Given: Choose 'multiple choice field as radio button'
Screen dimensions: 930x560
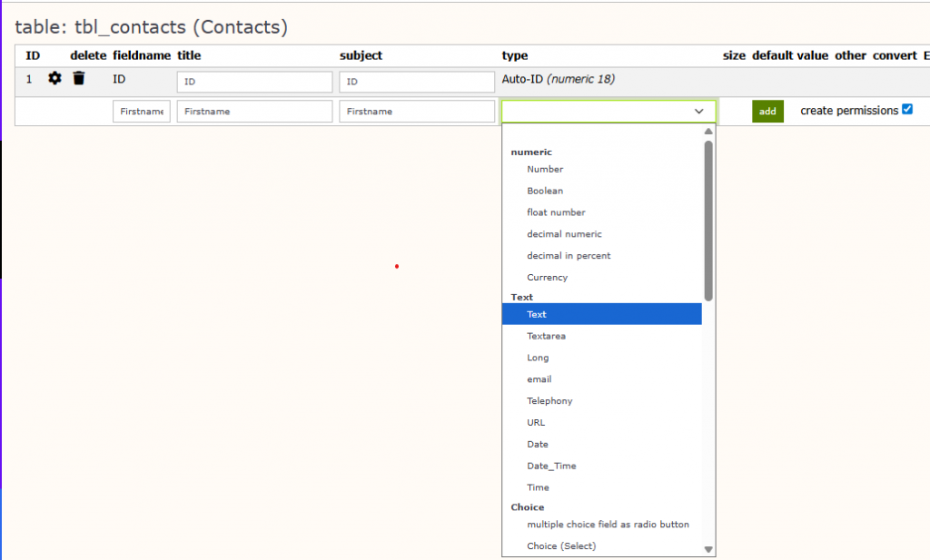Looking at the screenshot, I should point(608,524).
